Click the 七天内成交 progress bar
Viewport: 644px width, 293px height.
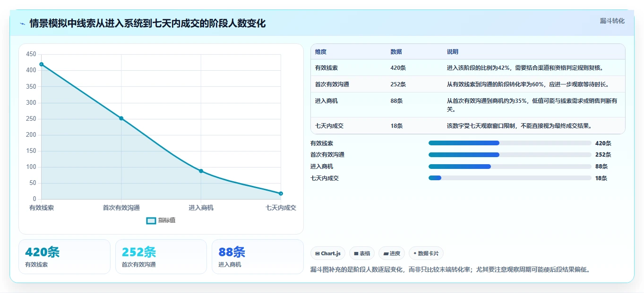point(510,178)
